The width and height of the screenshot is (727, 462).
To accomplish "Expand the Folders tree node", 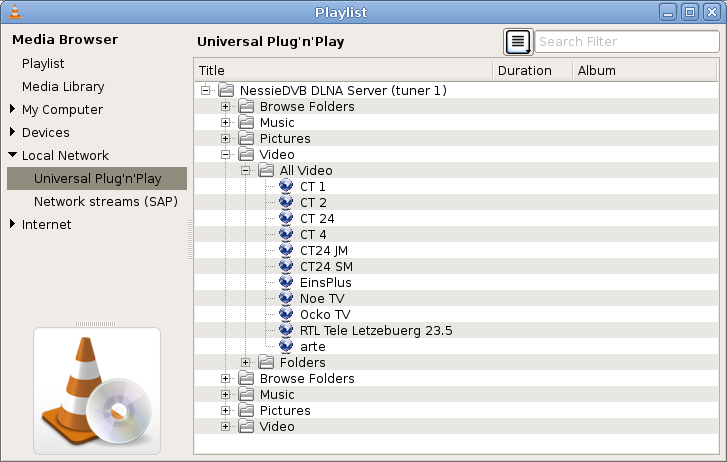I will tap(246, 363).
